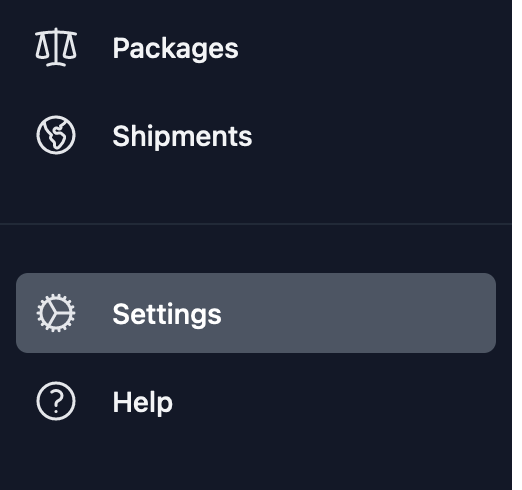Viewport: 522px width, 490px height.
Task: Click the blank area right of Shipments
Action: tap(375, 135)
